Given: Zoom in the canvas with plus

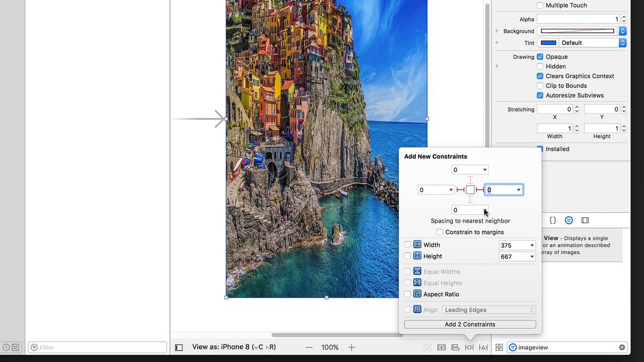Looking at the screenshot, I should tap(352, 347).
